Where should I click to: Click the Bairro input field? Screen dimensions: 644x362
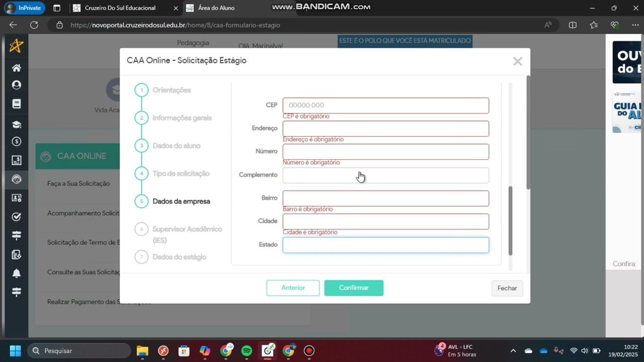[x=385, y=198]
